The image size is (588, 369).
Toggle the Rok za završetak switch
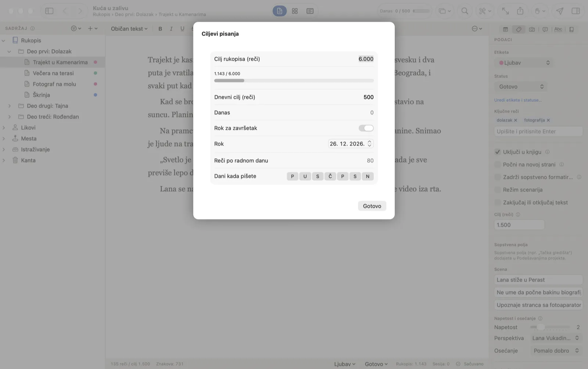[366, 128]
